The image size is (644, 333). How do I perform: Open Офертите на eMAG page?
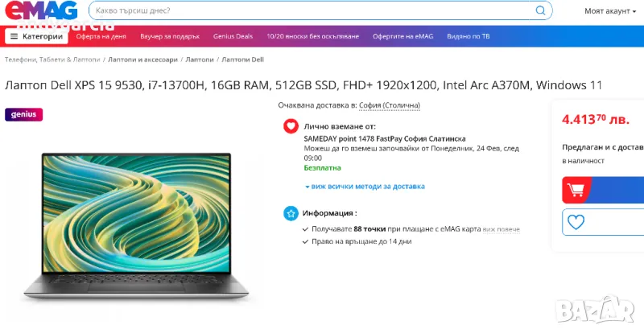(x=403, y=36)
